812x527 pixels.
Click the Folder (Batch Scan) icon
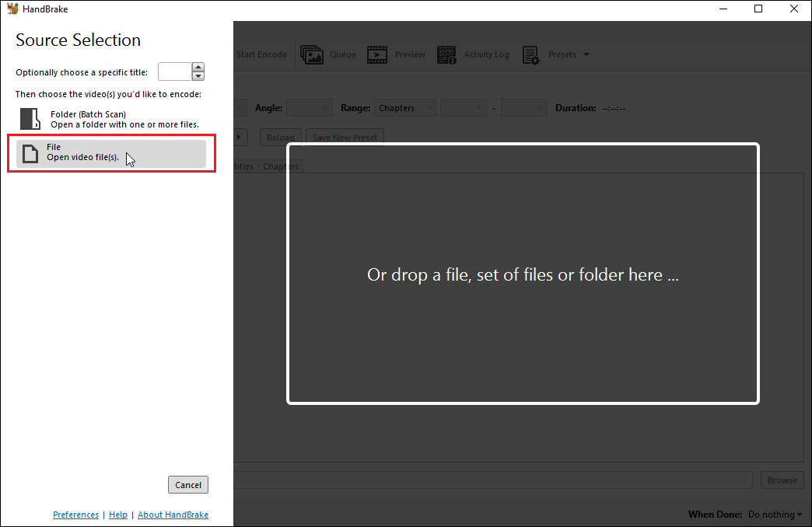click(30, 119)
